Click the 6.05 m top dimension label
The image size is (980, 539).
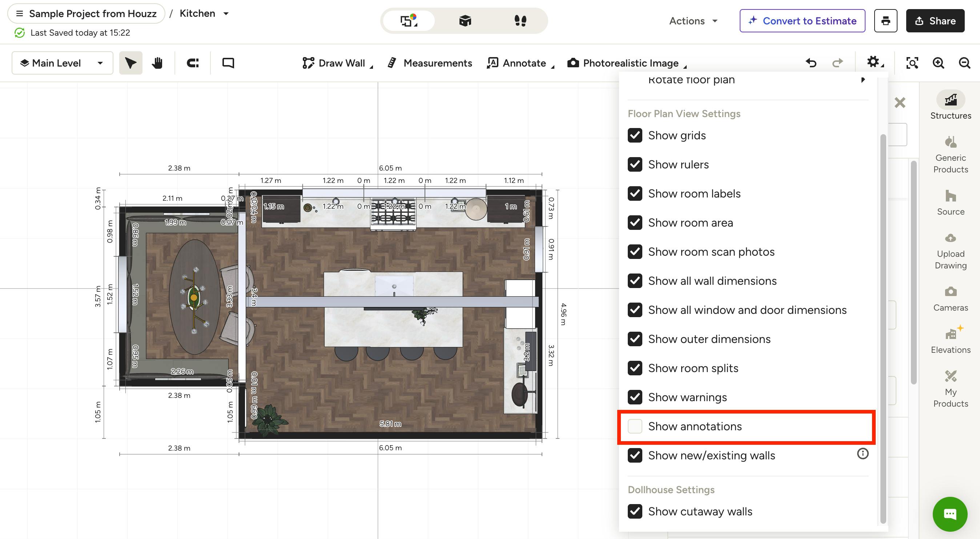pos(390,168)
